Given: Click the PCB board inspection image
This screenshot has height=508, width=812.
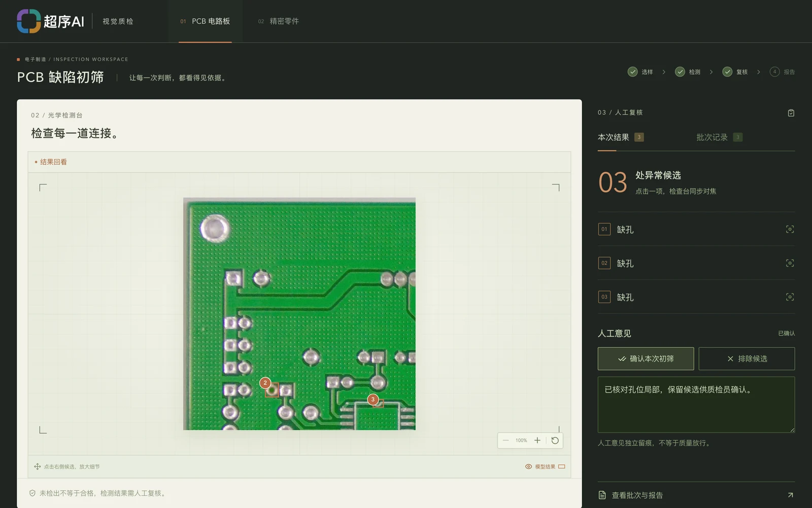Looking at the screenshot, I should [299, 314].
